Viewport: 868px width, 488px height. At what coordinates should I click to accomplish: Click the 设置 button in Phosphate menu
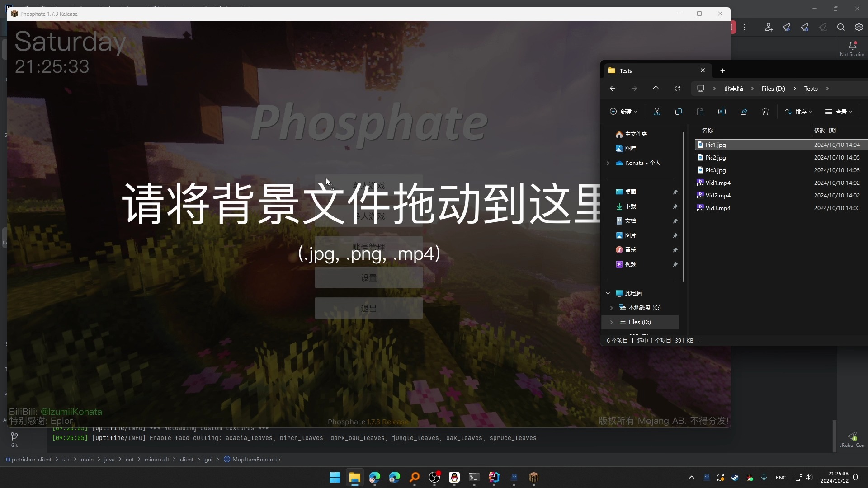pos(369,277)
